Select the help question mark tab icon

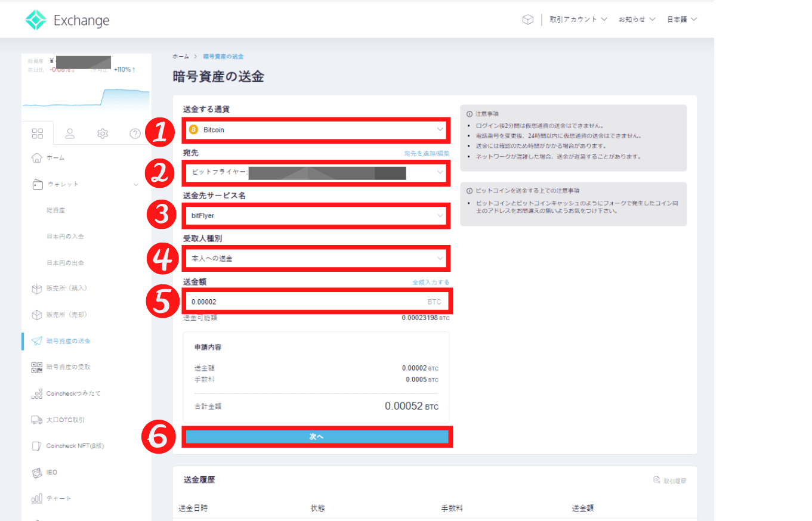tap(135, 133)
